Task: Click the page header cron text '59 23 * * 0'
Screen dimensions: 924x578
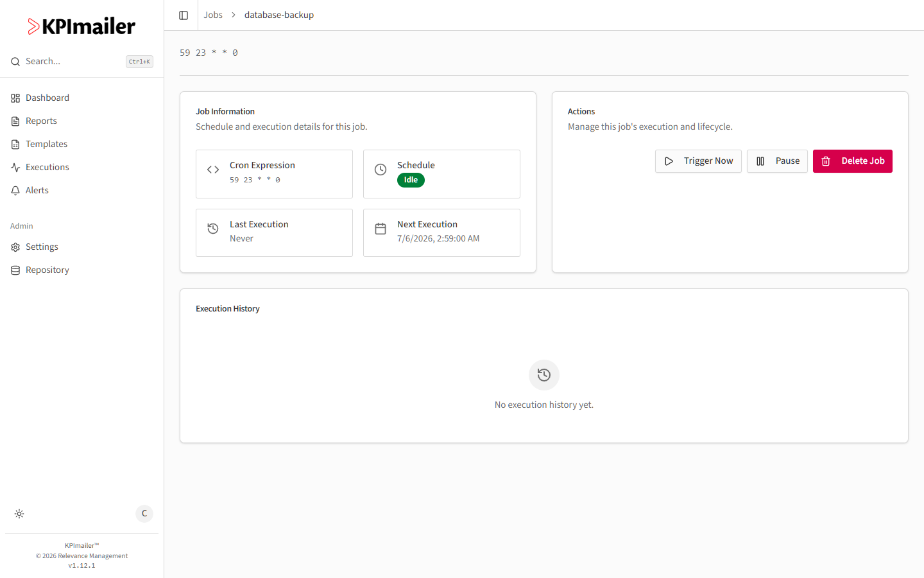Action: 209,53
